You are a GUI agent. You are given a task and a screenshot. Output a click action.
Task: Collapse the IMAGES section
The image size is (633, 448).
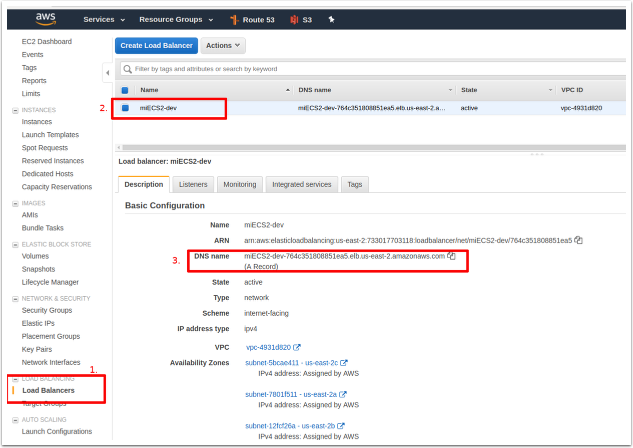15,203
